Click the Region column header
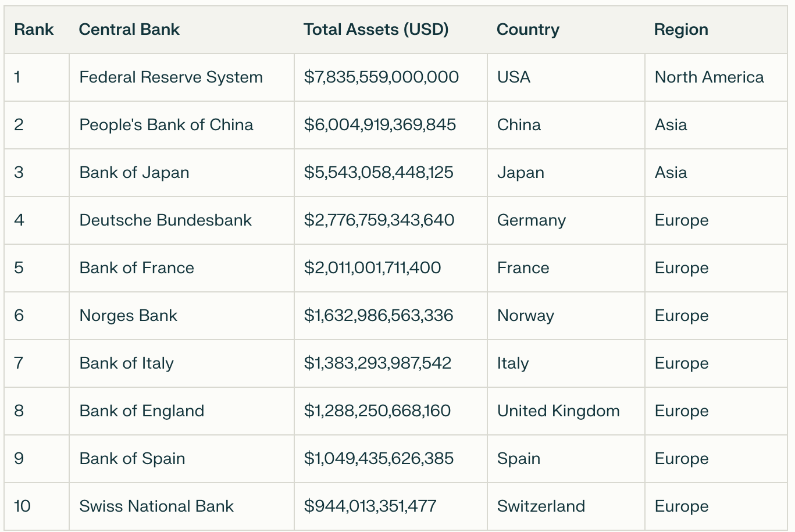The image size is (795, 532). [680, 30]
